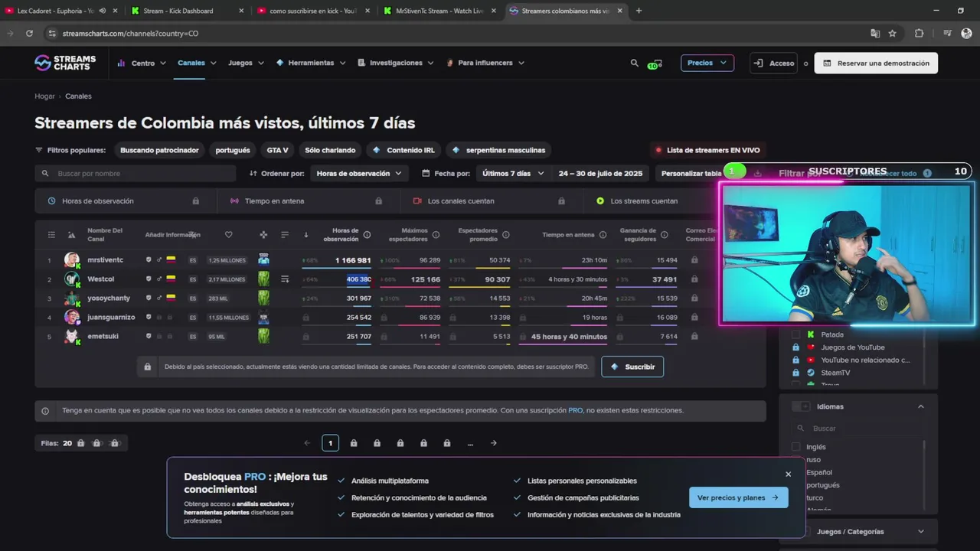This screenshot has height=551, width=980.
Task: Select the GTA V popular filter
Action: 277,150
